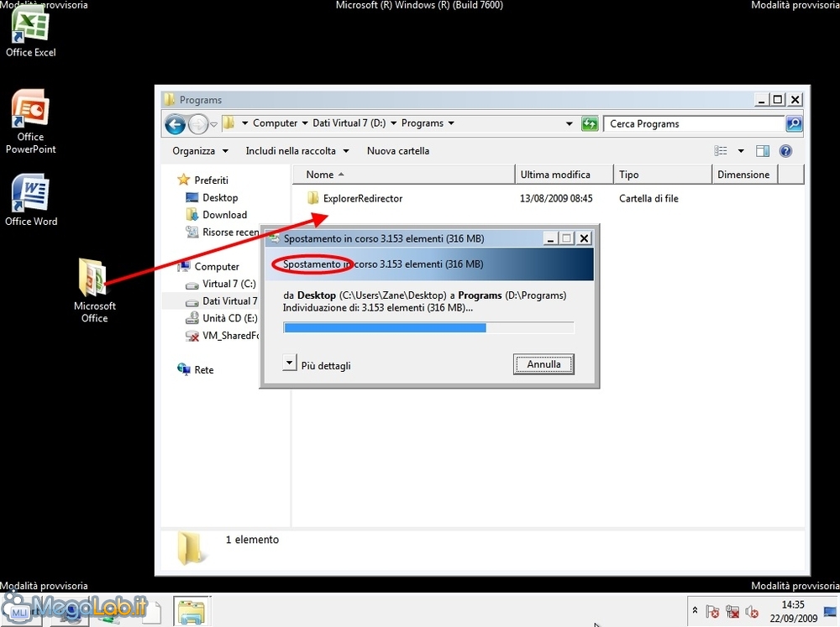Toggle the preview pane icon

click(763, 151)
